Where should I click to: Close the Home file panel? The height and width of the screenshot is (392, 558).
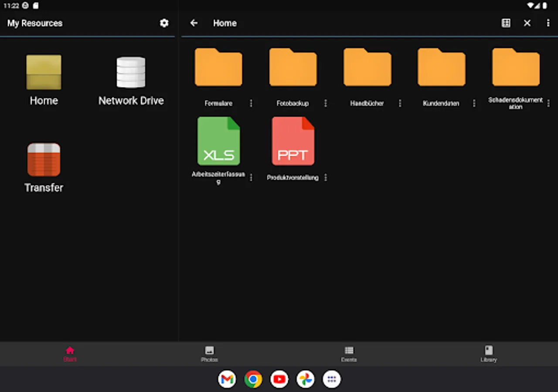coord(527,23)
